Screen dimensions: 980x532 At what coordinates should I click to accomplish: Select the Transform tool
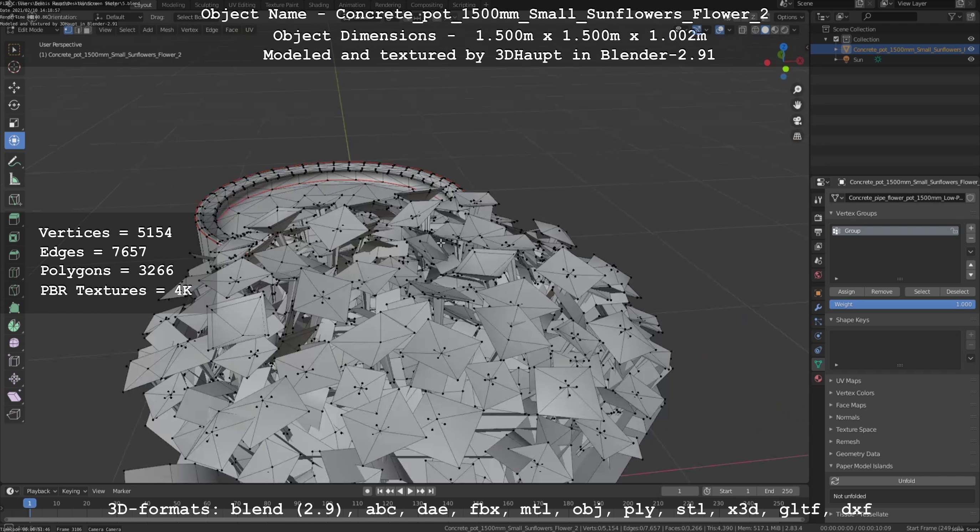pos(14,141)
